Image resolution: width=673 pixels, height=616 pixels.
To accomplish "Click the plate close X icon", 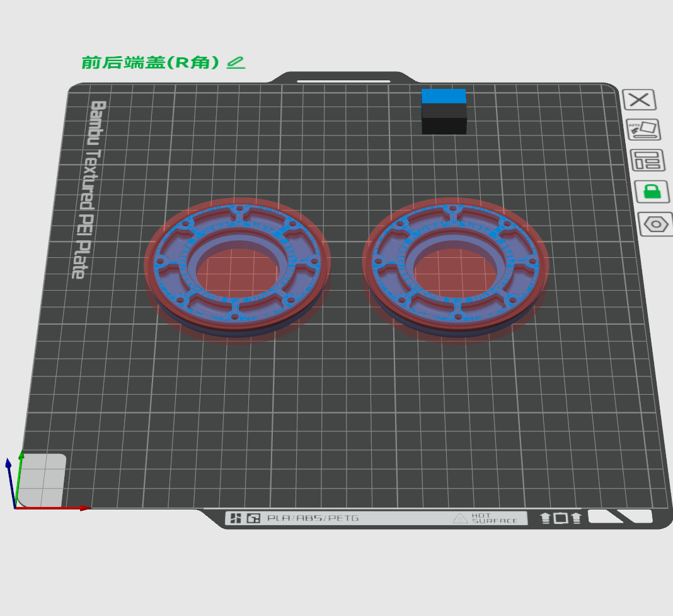I will pyautogui.click(x=640, y=100).
